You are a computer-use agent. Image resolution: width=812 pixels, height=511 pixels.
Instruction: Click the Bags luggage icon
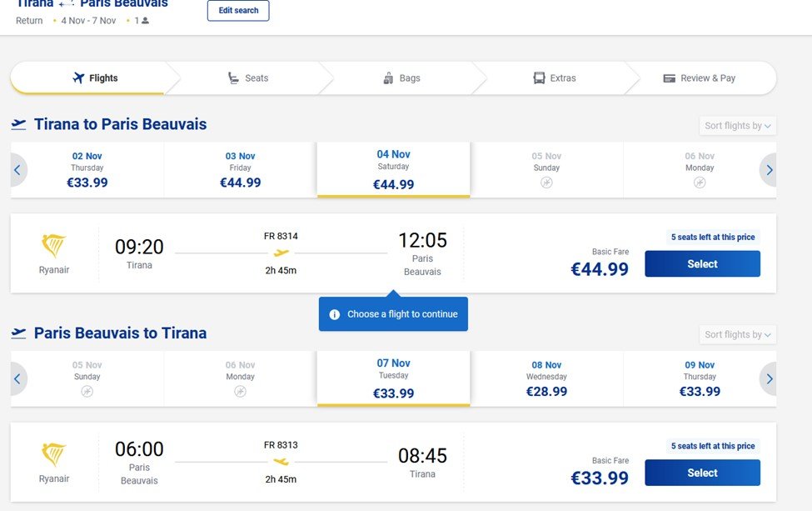[388, 78]
